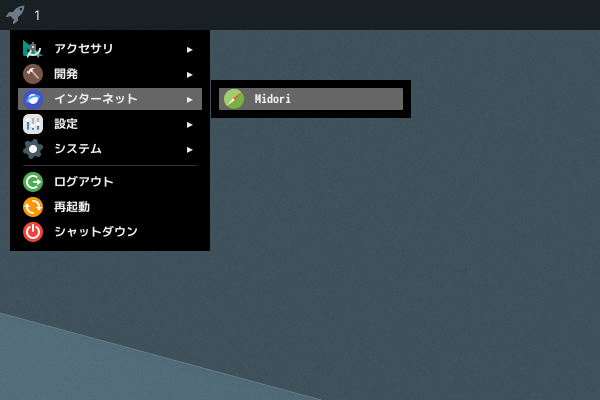Click the 設定 sliders icon
The height and width of the screenshot is (400, 600).
tap(33, 124)
